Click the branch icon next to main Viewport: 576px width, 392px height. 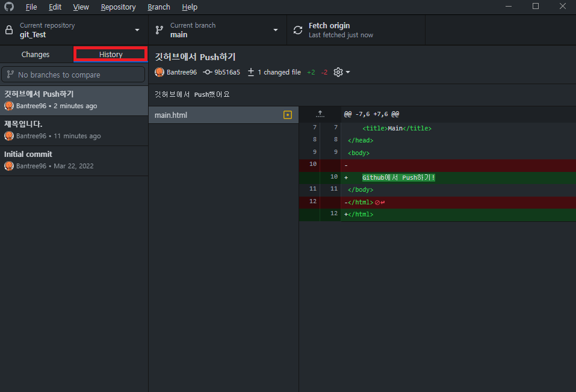[x=159, y=30]
